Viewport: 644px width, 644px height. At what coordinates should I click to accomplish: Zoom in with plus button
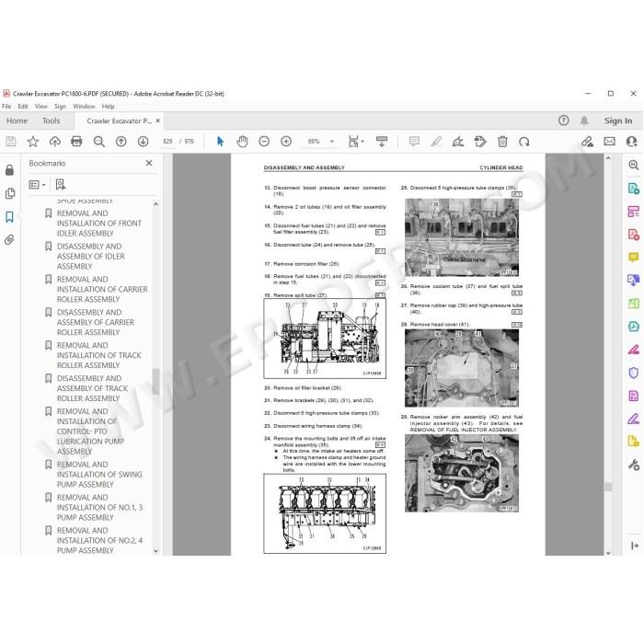click(286, 142)
